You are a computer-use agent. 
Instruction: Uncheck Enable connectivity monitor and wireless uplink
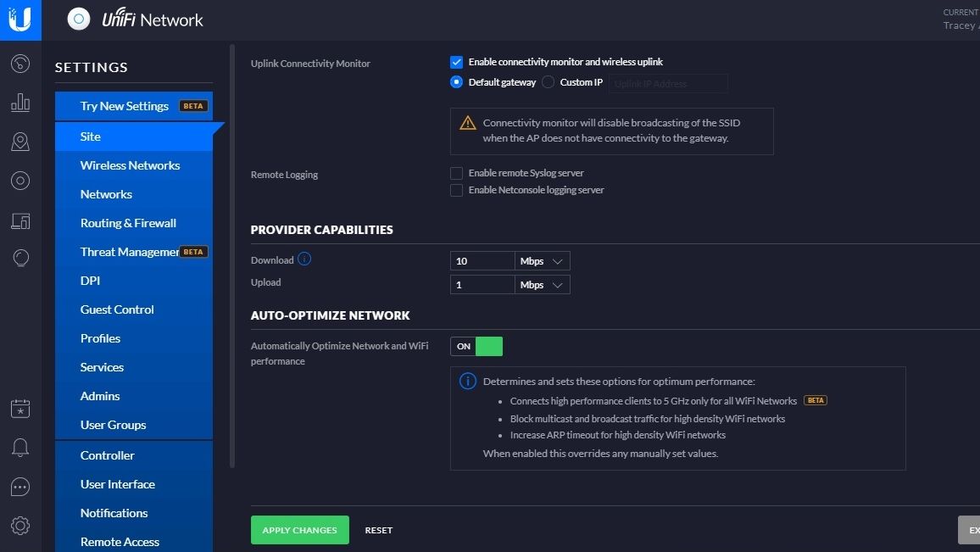pos(457,62)
